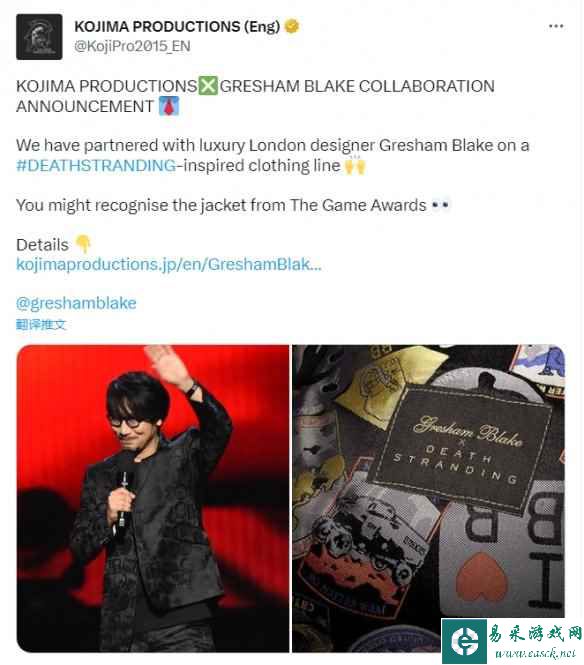Screen dimensions: 584x665
Task: Open the Kojima Productions profile avatar
Action: (x=39, y=37)
